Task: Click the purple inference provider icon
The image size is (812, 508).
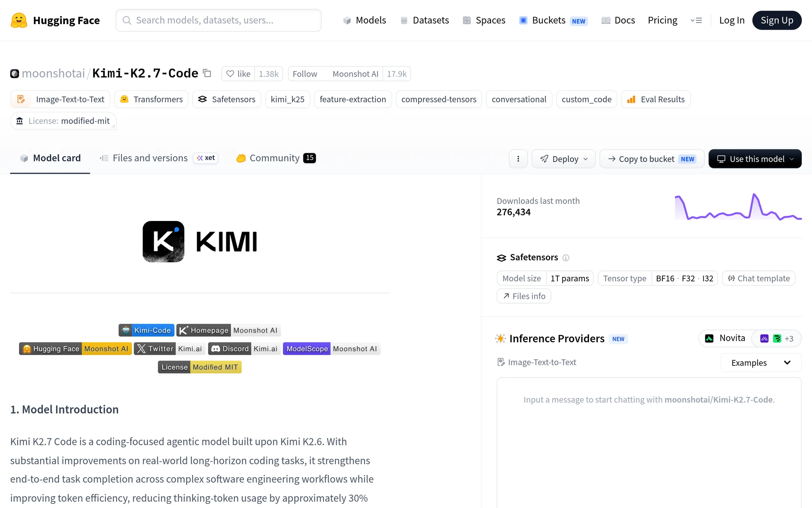Action: pyautogui.click(x=764, y=338)
